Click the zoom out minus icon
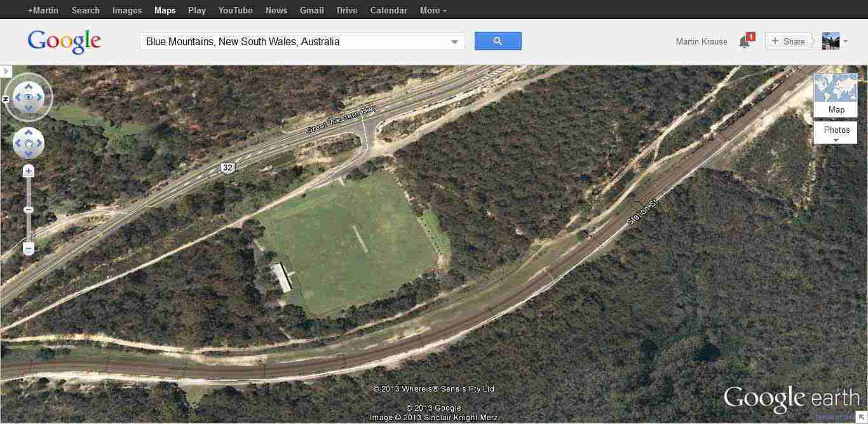The height and width of the screenshot is (424, 868). coord(29,248)
